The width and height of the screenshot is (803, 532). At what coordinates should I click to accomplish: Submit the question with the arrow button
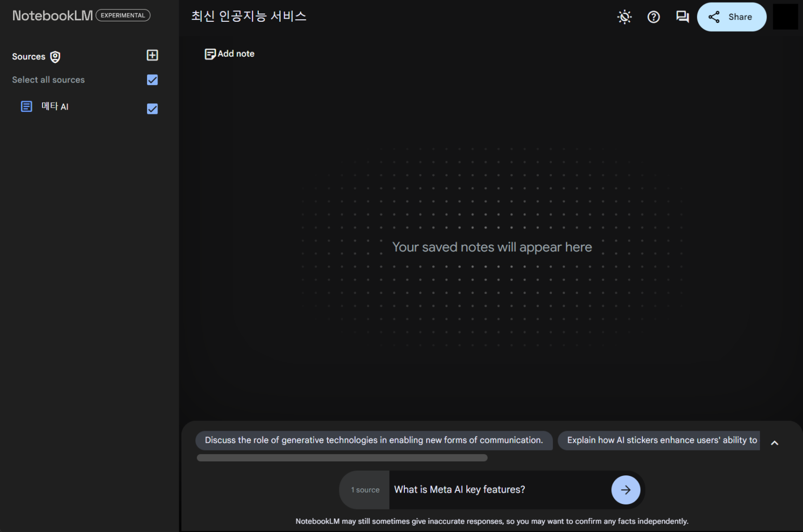[x=626, y=490]
